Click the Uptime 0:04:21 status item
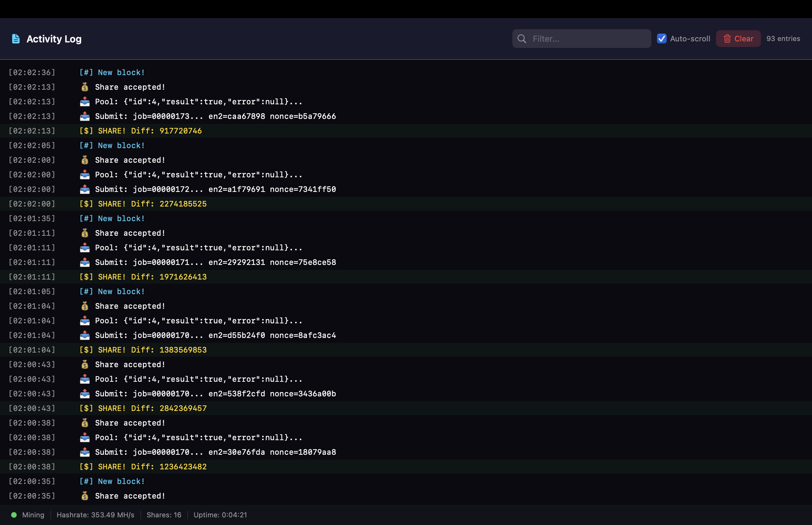Screen dimensions: 812x525 (x=220, y=515)
